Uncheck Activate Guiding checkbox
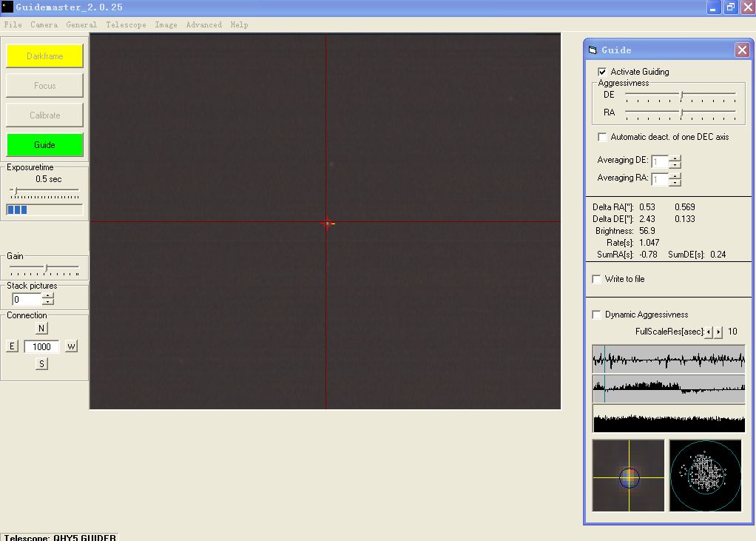This screenshot has height=541, width=756. click(x=602, y=72)
